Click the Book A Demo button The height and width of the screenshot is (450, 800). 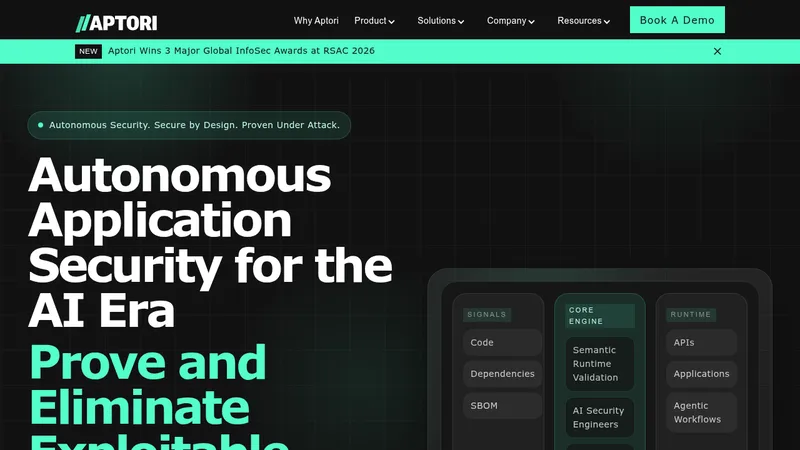click(x=677, y=20)
